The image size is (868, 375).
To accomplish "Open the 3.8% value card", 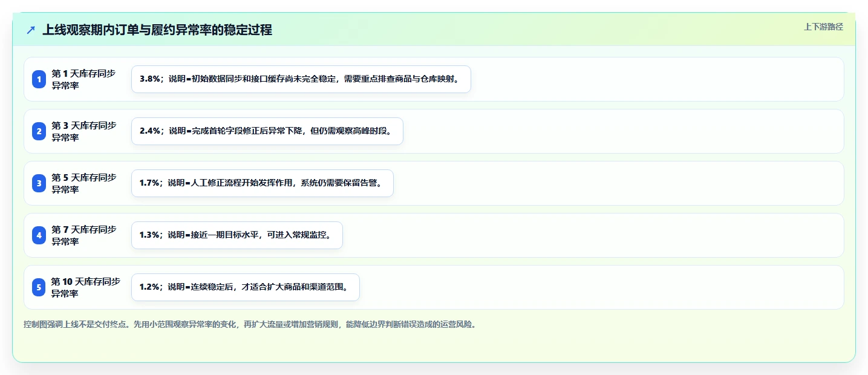I will (301, 79).
